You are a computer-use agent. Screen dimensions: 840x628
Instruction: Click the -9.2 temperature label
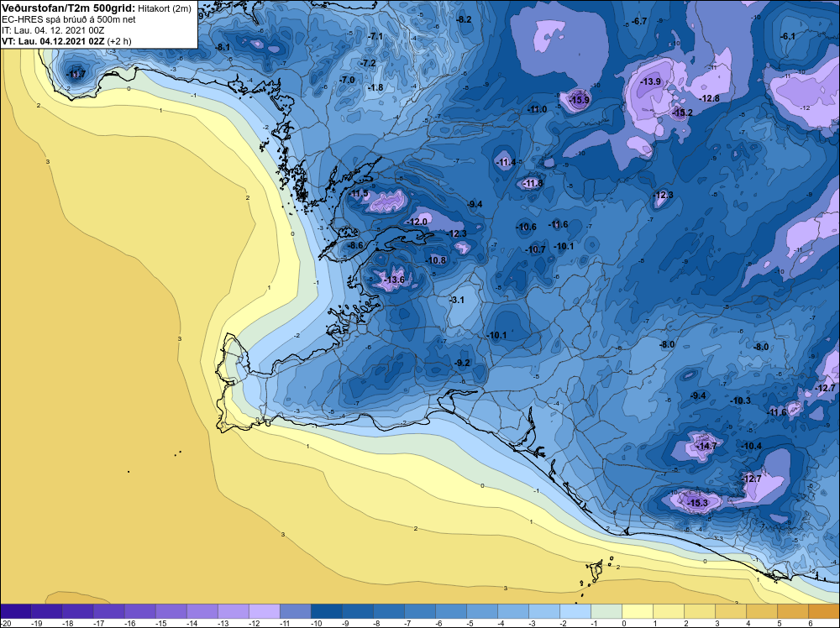coord(462,363)
